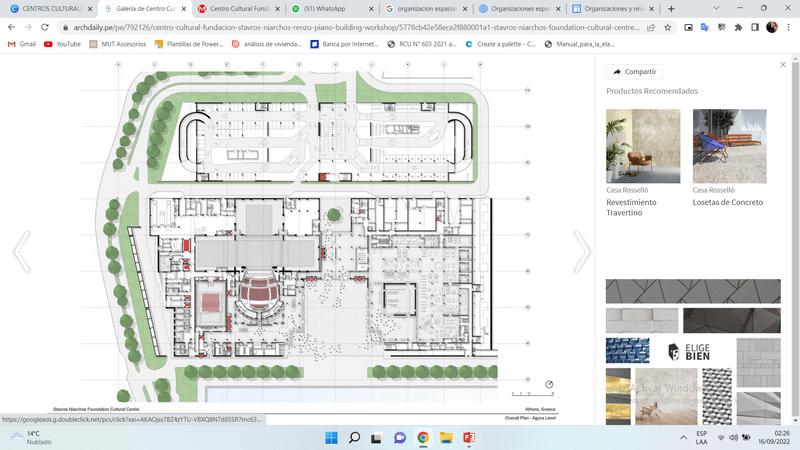The width and height of the screenshot is (800, 450).
Task: Click the Compartir share button
Action: click(635, 72)
